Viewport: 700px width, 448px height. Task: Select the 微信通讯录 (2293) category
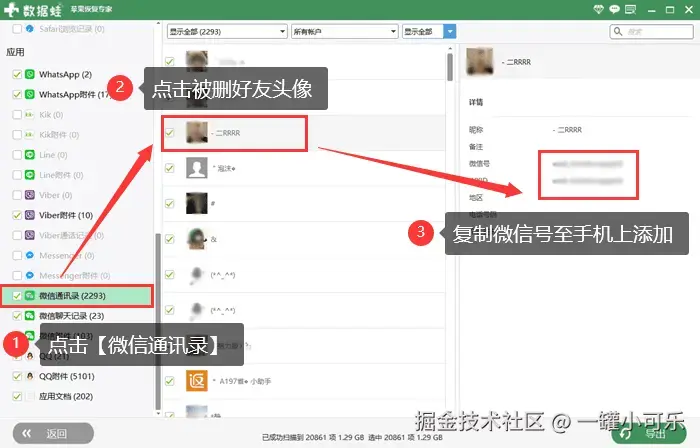click(76, 295)
